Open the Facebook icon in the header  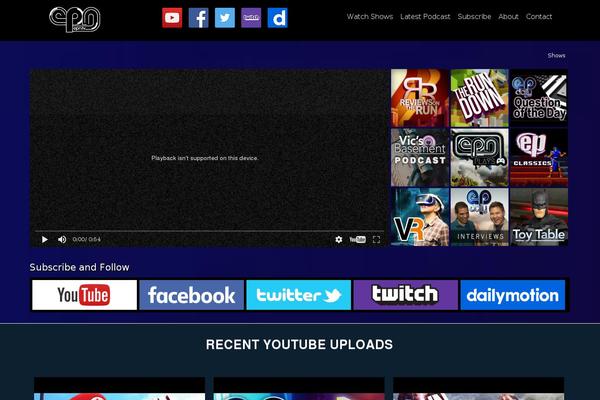(199, 18)
